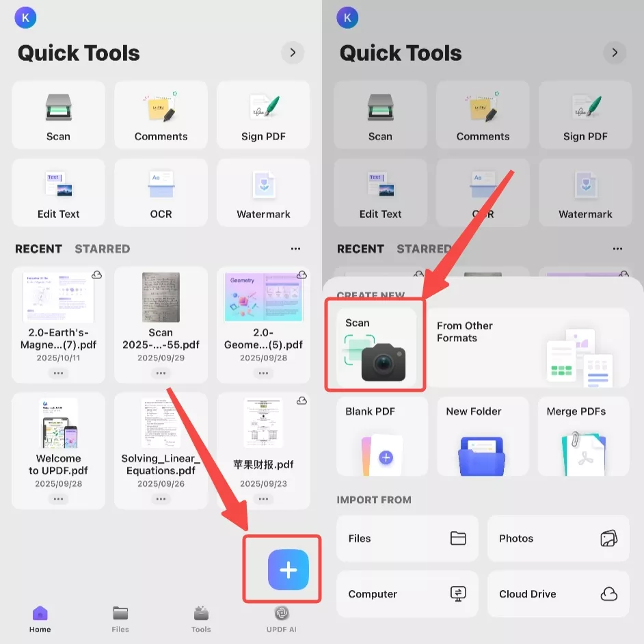Open more options for Solving_Linear_Equations.pdf
The height and width of the screenshot is (644, 644).
[x=161, y=498]
